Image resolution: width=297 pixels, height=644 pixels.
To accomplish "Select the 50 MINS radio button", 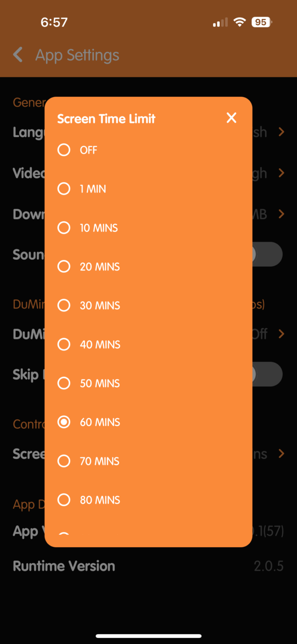I will tap(64, 383).
